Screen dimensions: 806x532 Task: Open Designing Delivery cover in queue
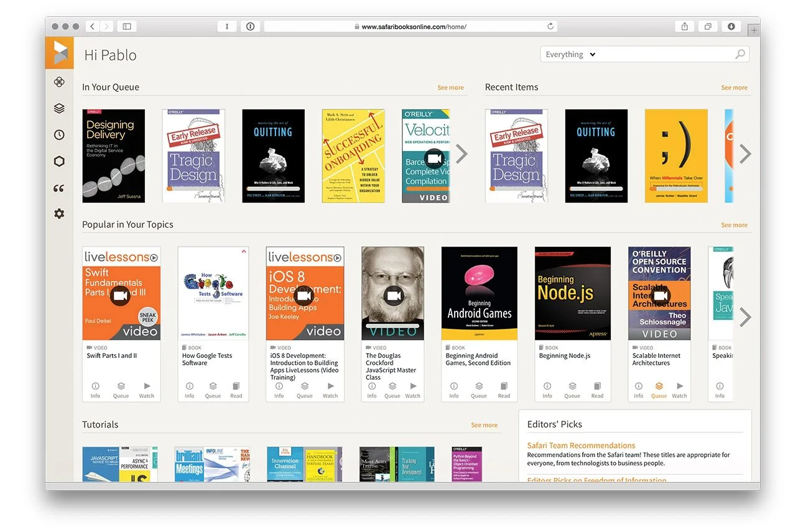coord(114,156)
